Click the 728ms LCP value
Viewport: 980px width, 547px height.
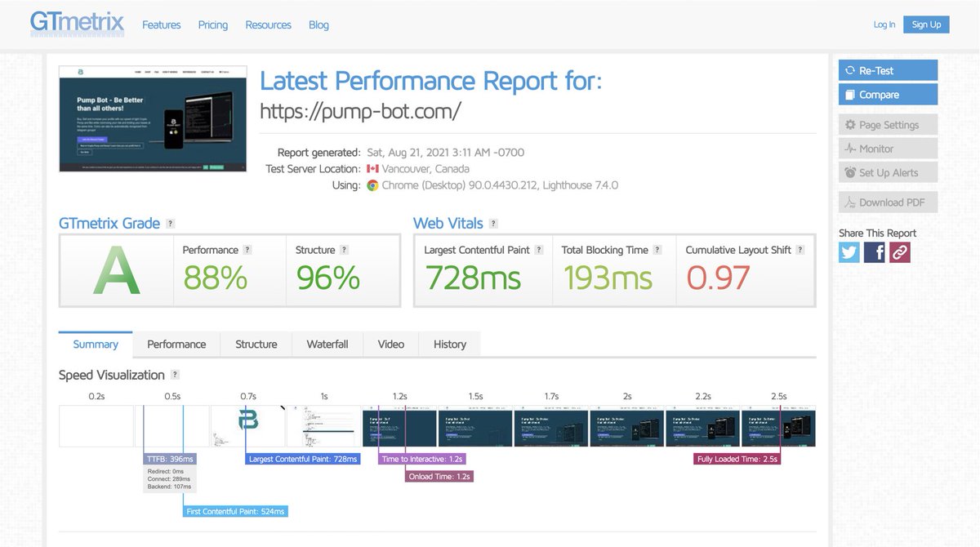pyautogui.click(x=473, y=278)
